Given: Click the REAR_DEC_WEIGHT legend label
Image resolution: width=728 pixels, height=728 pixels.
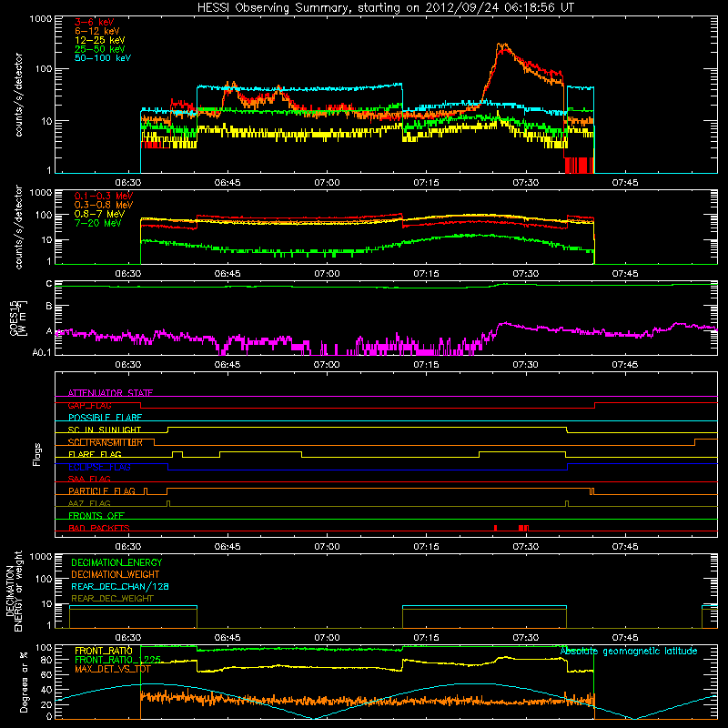Looking at the screenshot, I should [112, 599].
